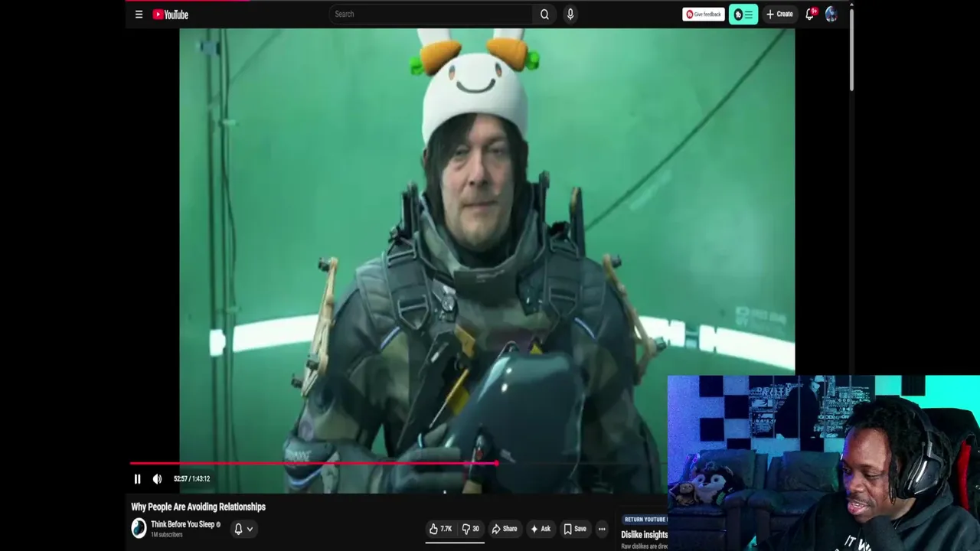Focus the YouTube Search input field
The width and height of the screenshot is (980, 551).
[431, 15]
